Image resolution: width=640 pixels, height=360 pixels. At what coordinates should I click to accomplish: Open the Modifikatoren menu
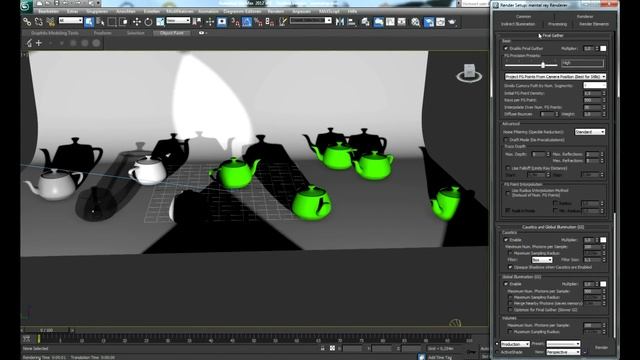click(x=180, y=11)
